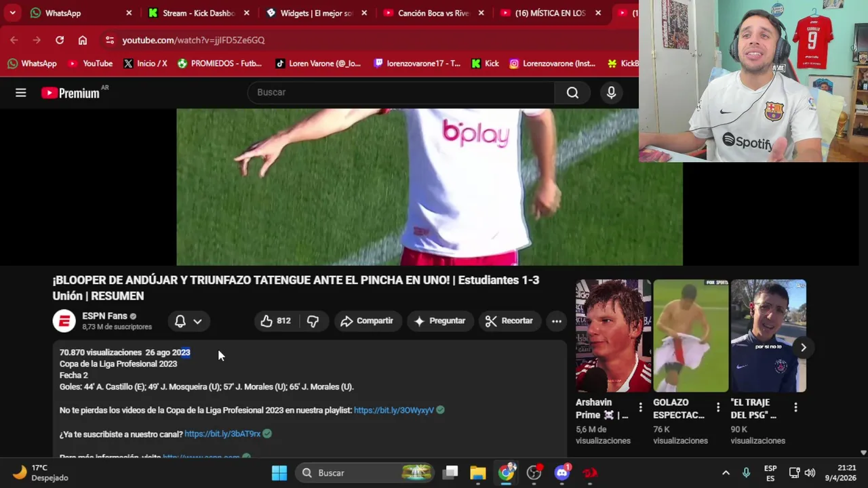
Task: Open the ESPN Fans channel name link
Action: (x=104, y=316)
